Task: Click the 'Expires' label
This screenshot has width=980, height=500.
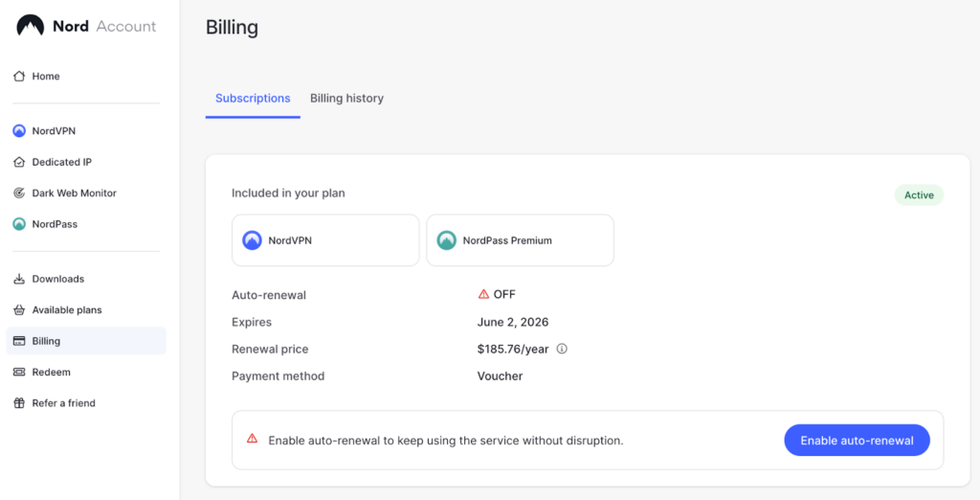Action: (x=252, y=322)
